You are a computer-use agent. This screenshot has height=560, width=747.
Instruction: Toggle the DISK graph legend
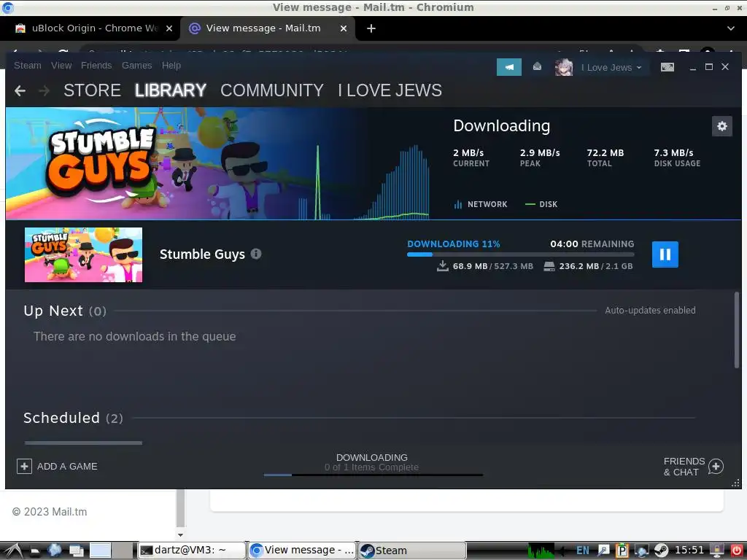pyautogui.click(x=541, y=204)
